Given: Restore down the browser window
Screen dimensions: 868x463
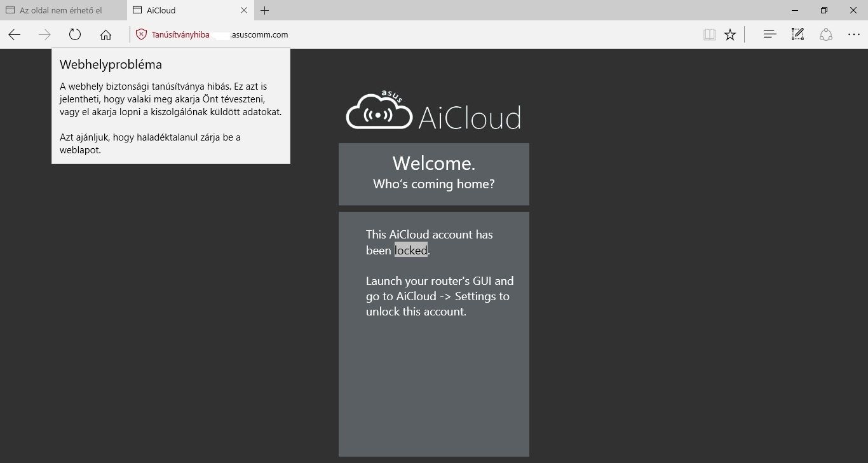Looking at the screenshot, I should tap(824, 10).
